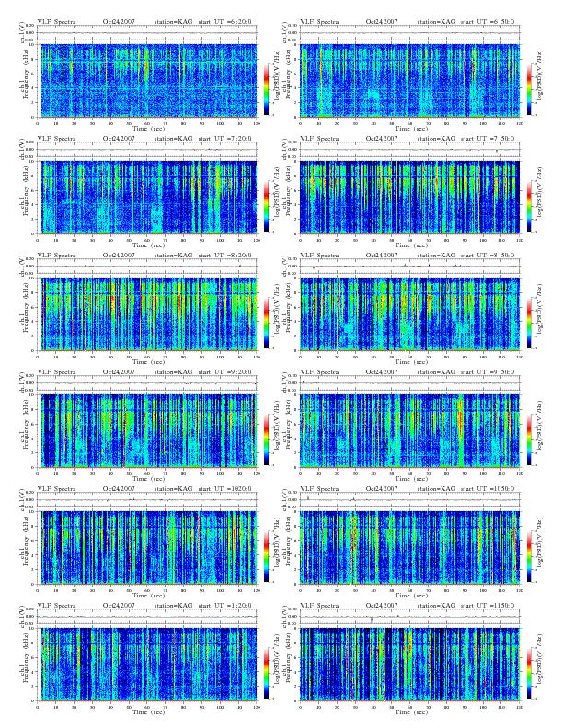Screen dimensions: 563x728
Task: Click the title text "start UT =9:50:0"
Action: 488,372
